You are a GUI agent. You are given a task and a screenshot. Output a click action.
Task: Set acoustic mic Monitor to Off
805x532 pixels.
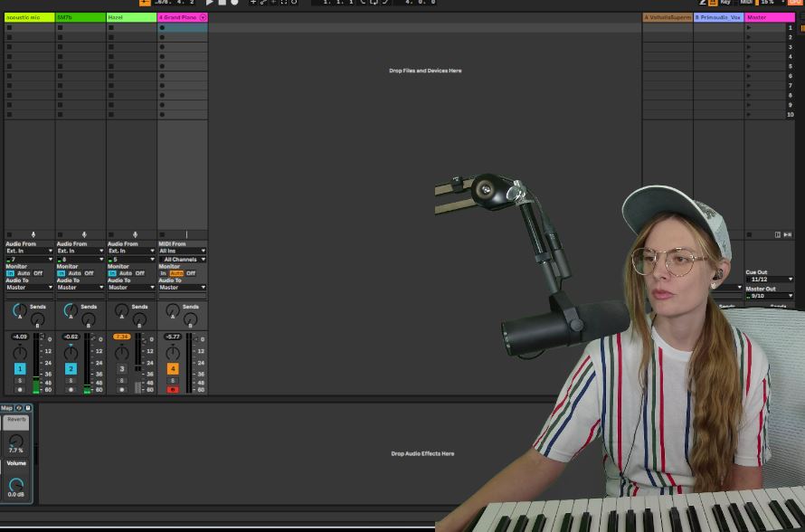pyautogui.click(x=38, y=273)
